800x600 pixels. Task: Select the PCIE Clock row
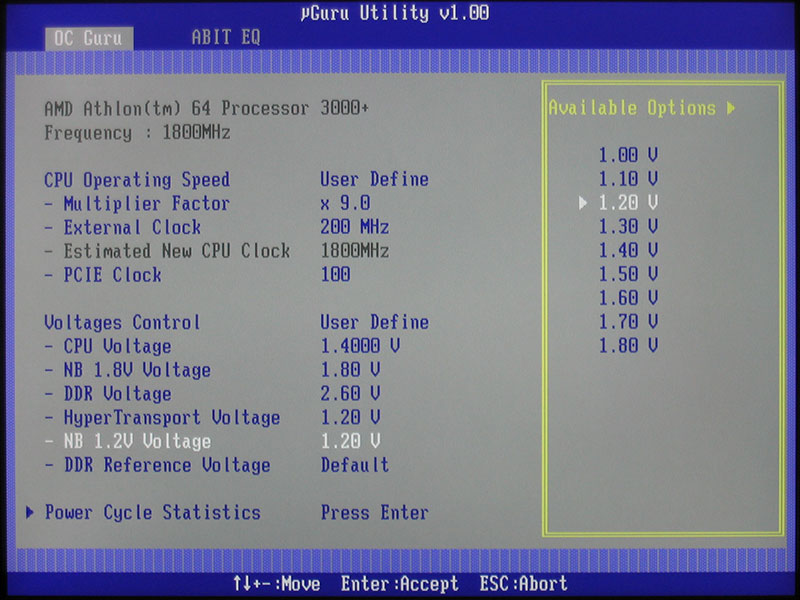click(103, 275)
